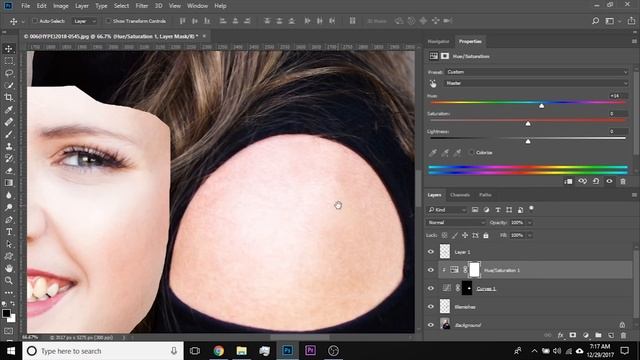This screenshot has width=640, height=360.
Task: Open the workspace switcher dropdown
Action: click(612, 21)
